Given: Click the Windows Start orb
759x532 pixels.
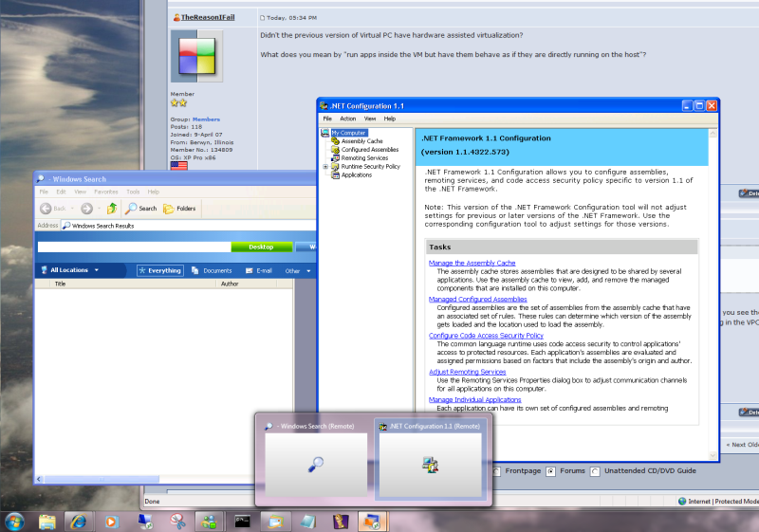Looking at the screenshot, I should (x=14, y=522).
